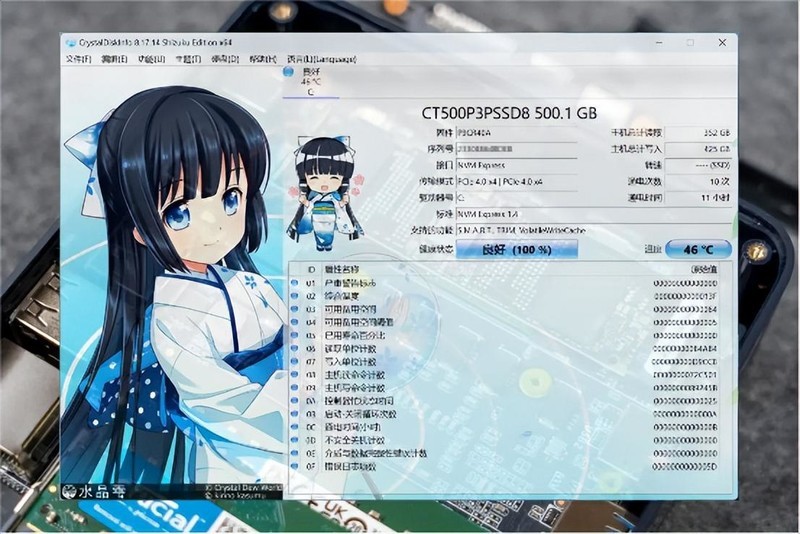Screen dimensions: 800x534
Task: Click the 水晶雫 logo at bottom left
Action: (93, 491)
